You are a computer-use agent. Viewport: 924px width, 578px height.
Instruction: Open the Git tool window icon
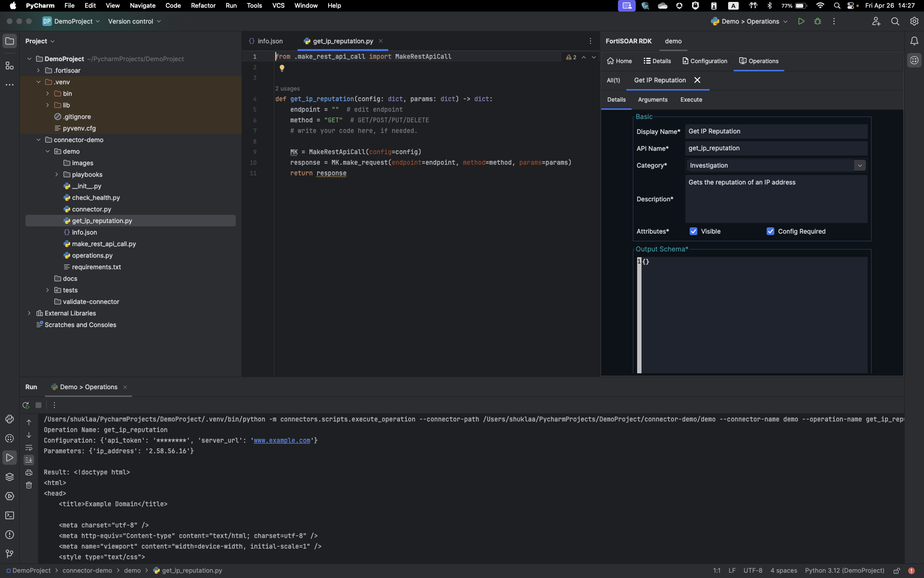(x=10, y=554)
